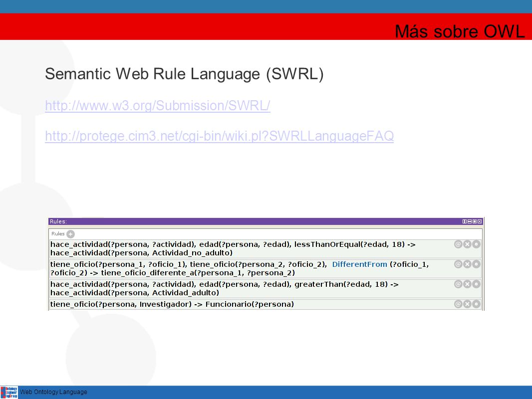Delete the lessThanOrEqual rule with X icon
Image resolution: width=532 pixels, height=399 pixels.
[x=467, y=244]
